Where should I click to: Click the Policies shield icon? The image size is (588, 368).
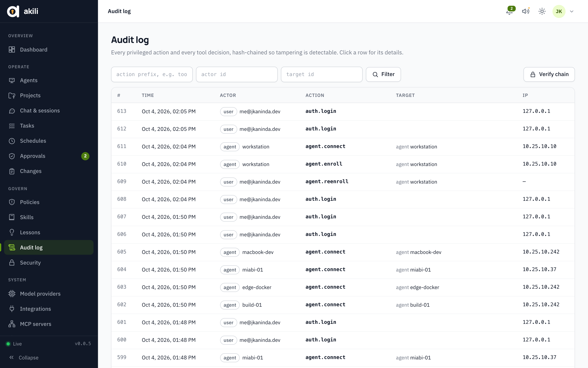(12, 202)
